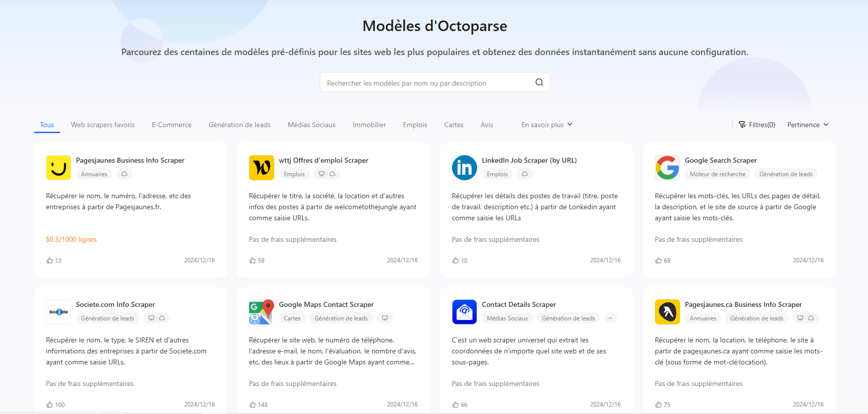Click cloud icon on Pagesjaunes.ca Business Info card
Viewport: 868px width, 414px height.
click(811, 318)
